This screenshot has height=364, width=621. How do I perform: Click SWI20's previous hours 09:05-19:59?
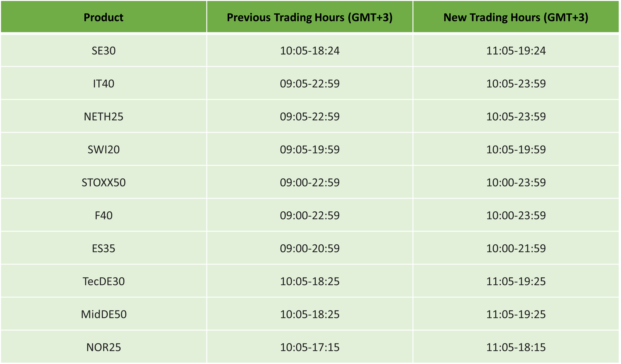click(310, 150)
